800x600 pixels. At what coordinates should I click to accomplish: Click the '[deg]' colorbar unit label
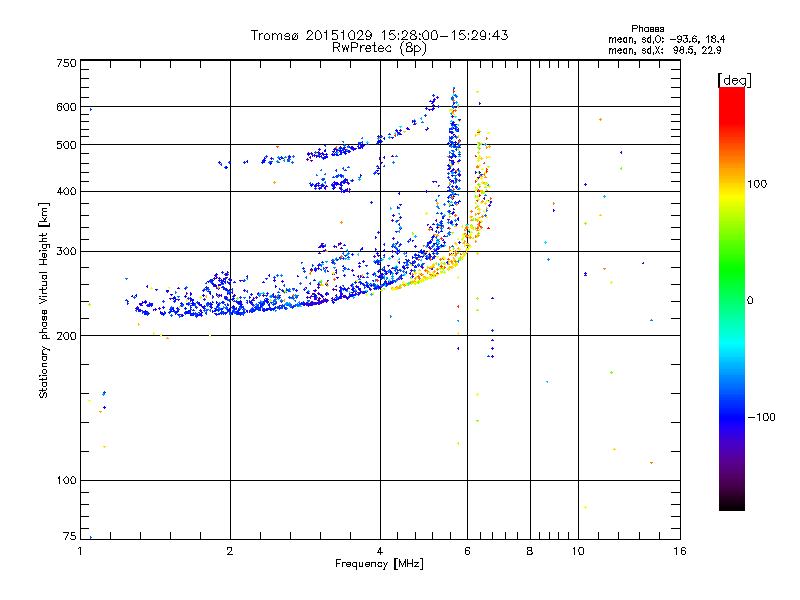point(734,80)
